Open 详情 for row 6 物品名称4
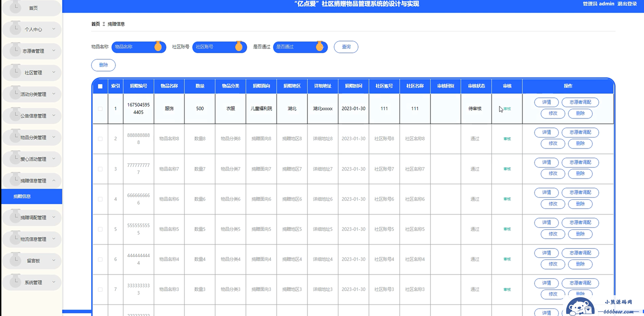This screenshot has height=316, width=644. pyautogui.click(x=546, y=253)
